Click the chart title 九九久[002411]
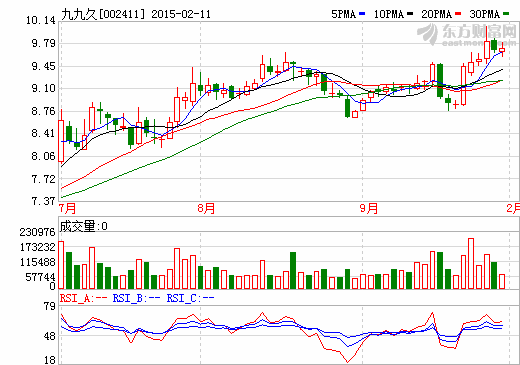Viewport: 520px width, 365px height. pyautogui.click(x=103, y=14)
